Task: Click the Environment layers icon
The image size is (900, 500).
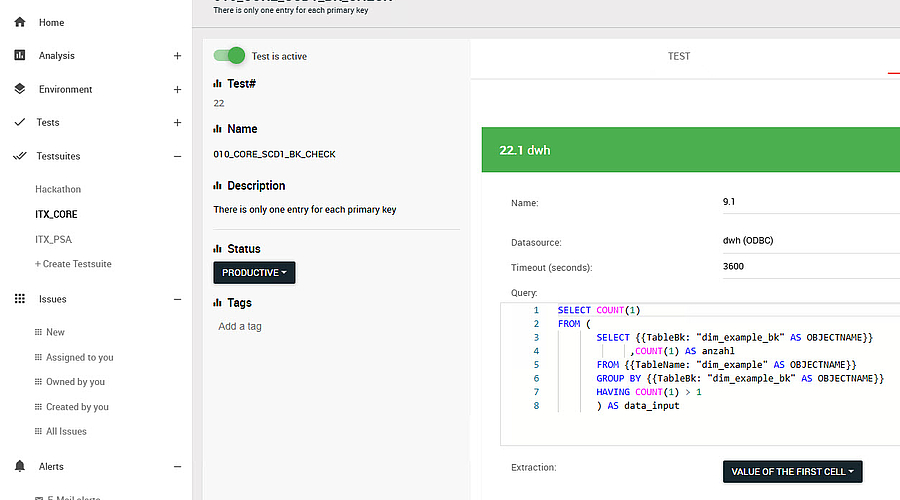Action: click(x=20, y=89)
